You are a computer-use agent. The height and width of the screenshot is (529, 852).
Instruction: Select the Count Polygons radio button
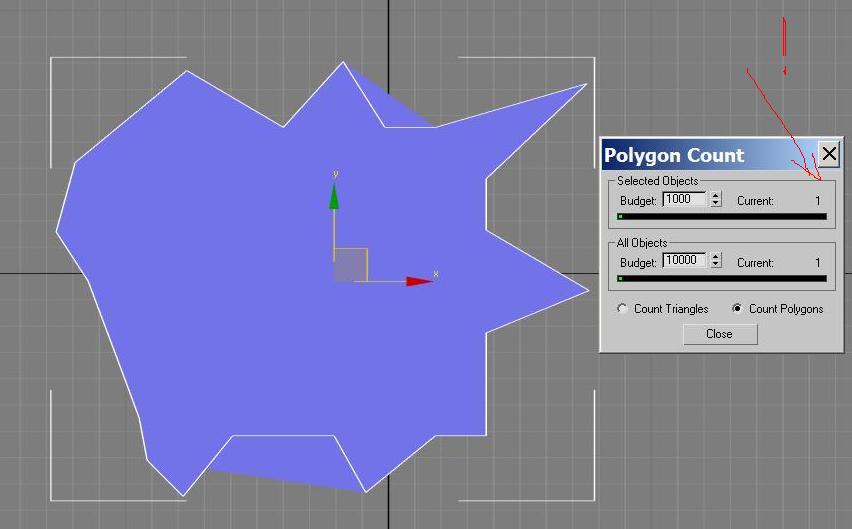[x=737, y=308]
